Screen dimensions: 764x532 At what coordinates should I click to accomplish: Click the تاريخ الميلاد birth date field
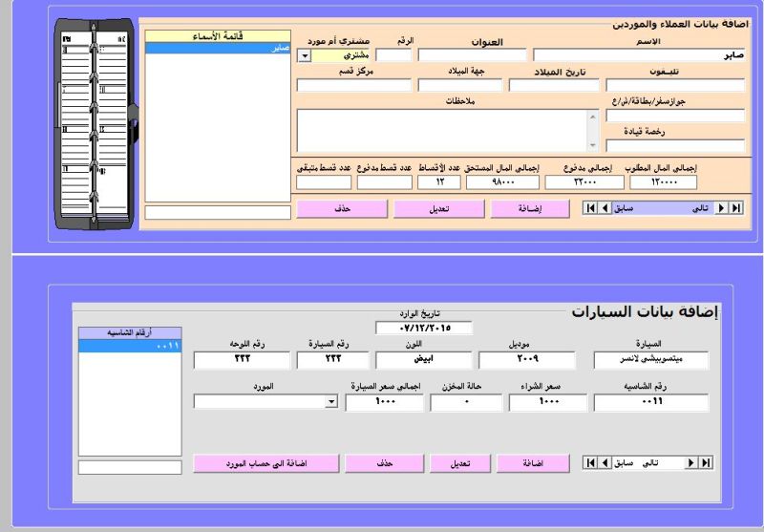coord(554,85)
